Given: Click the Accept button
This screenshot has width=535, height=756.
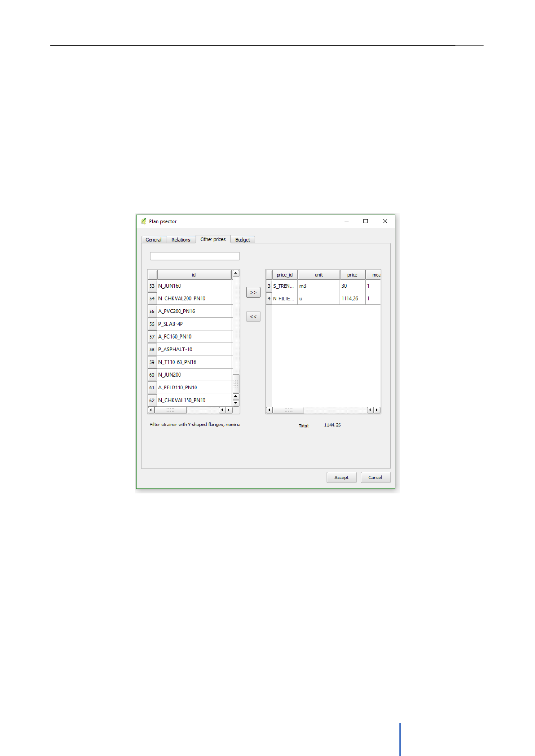Looking at the screenshot, I should click(x=341, y=477).
